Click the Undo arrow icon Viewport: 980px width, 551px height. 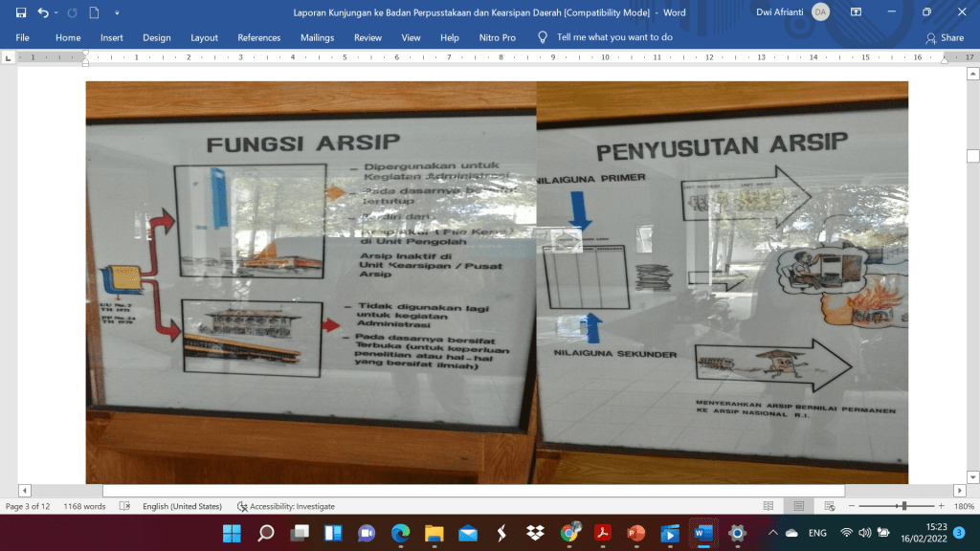(x=43, y=12)
